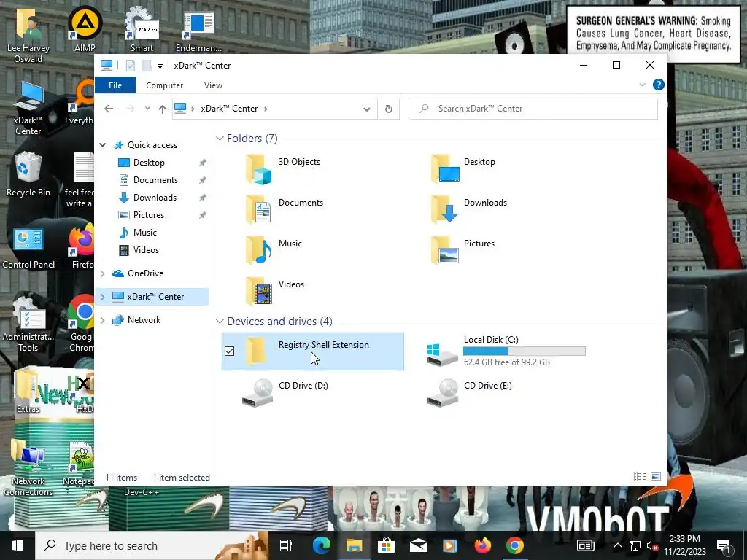The width and height of the screenshot is (747, 560).
Task: Switch to large icons view in status bar
Action: (x=656, y=477)
